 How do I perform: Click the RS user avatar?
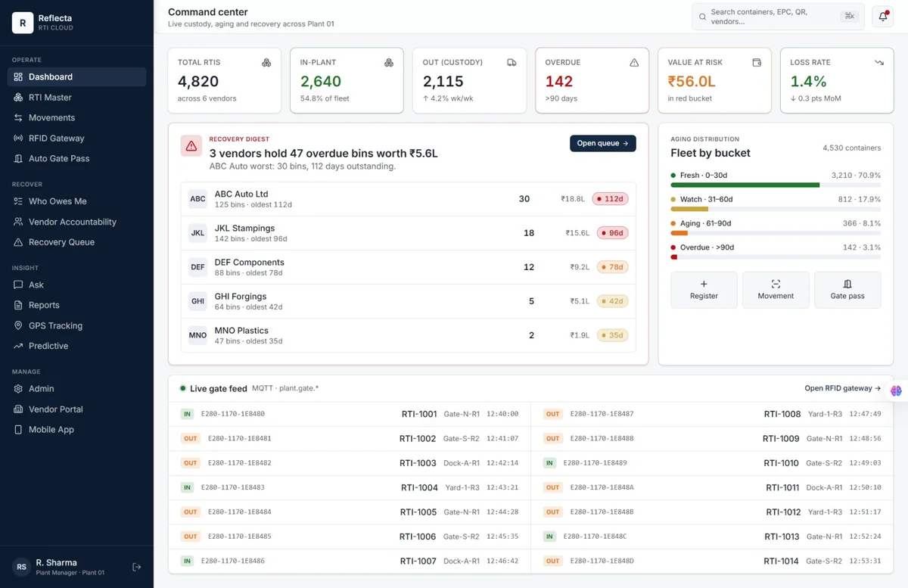click(x=22, y=567)
